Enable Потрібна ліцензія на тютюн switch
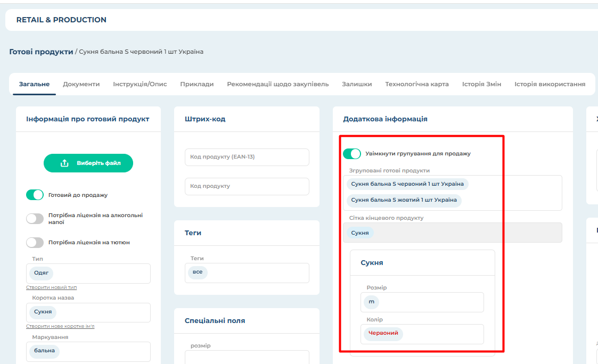Image resolution: width=598 pixels, height=364 pixels. point(35,242)
